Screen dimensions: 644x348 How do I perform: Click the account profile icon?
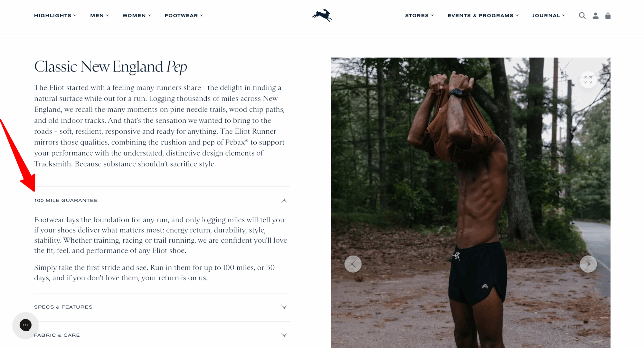pos(595,15)
